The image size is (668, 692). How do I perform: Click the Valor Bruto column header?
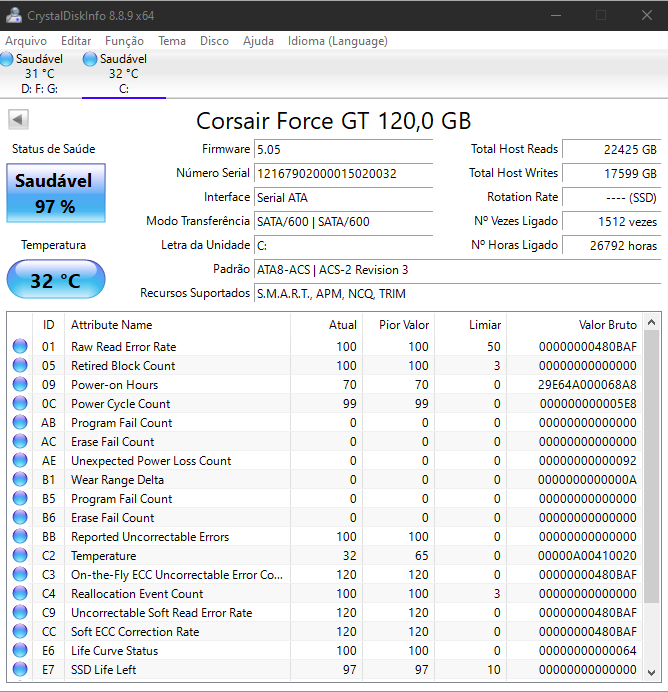tap(574, 325)
